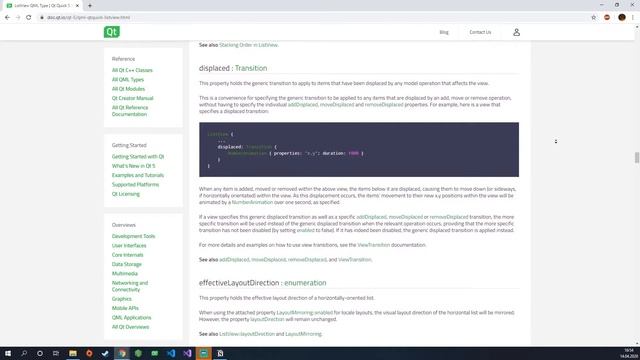Click the browser forward arrow
The width and height of the screenshot is (640, 360).
pyautogui.click(x=18, y=18)
